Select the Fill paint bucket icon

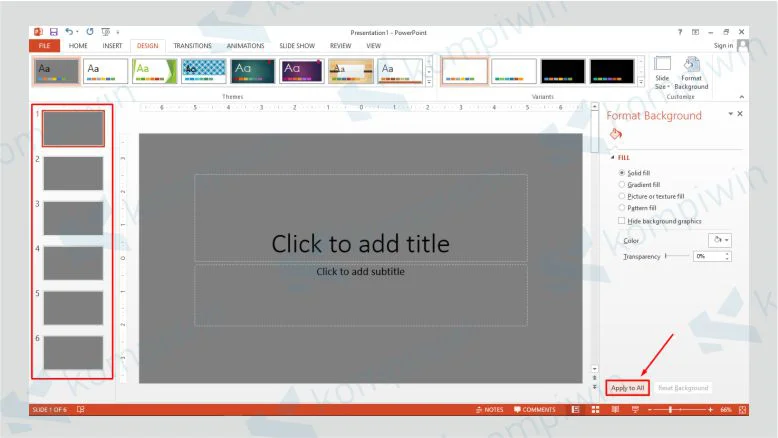pyautogui.click(x=616, y=135)
